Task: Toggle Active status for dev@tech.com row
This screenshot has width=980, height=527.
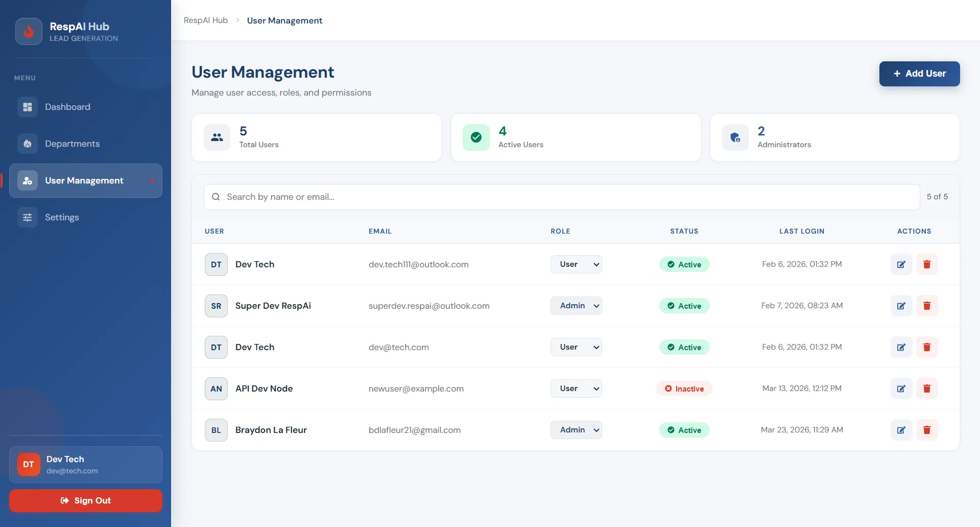Action: [684, 347]
